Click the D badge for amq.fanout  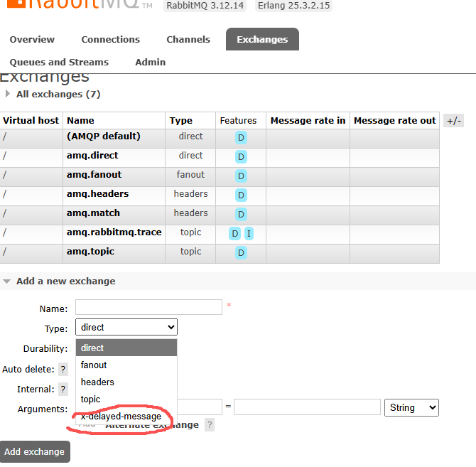(241, 176)
